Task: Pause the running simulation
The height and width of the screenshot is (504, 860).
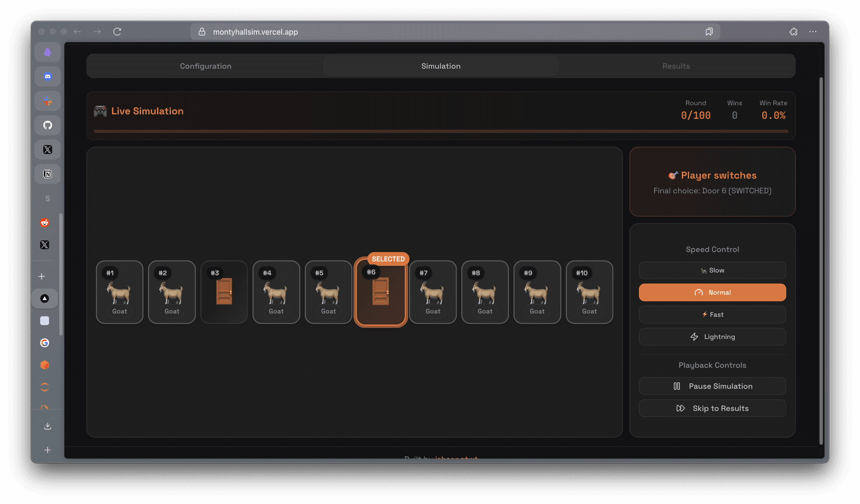Action: [x=712, y=386]
